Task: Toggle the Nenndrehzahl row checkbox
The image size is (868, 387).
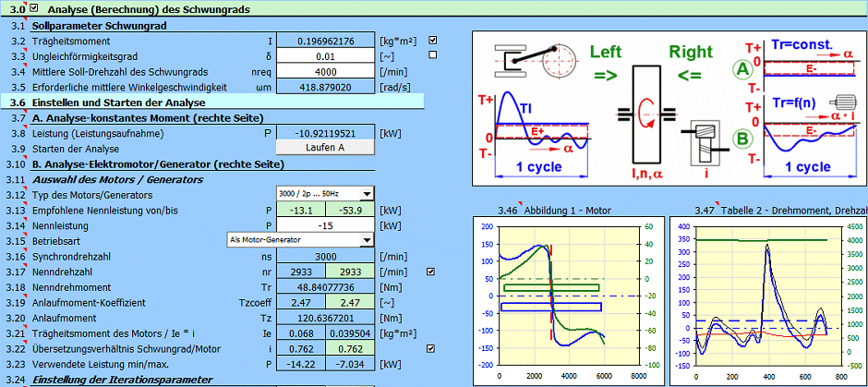Action: (431, 272)
